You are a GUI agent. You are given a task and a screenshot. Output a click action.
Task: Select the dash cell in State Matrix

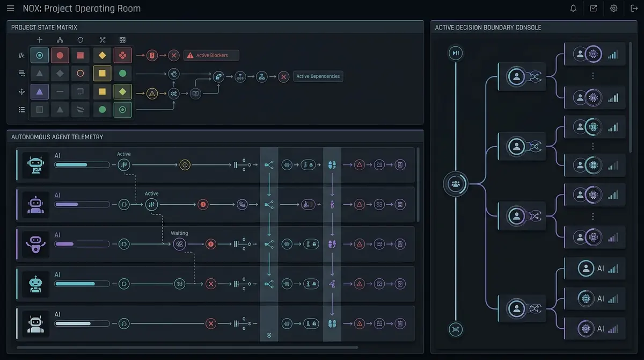(x=60, y=92)
